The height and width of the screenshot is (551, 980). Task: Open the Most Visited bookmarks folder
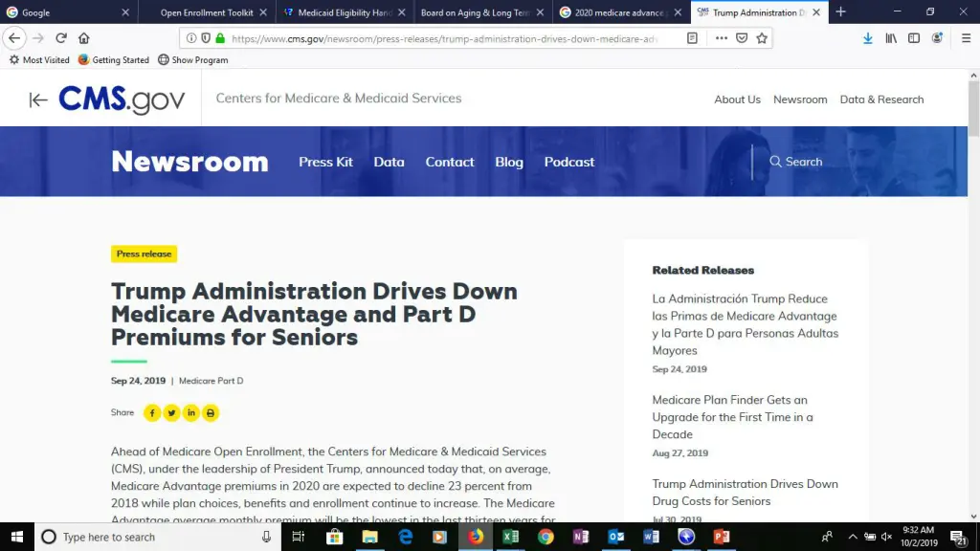[39, 60]
